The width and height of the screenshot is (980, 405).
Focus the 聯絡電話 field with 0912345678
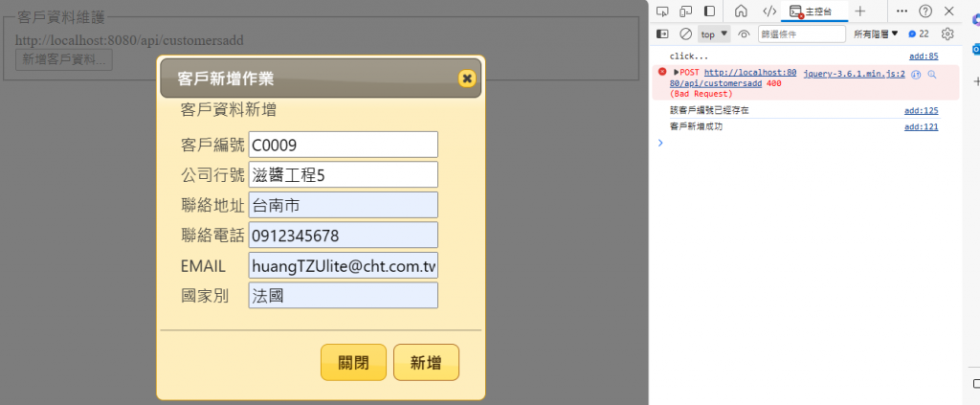coord(344,235)
